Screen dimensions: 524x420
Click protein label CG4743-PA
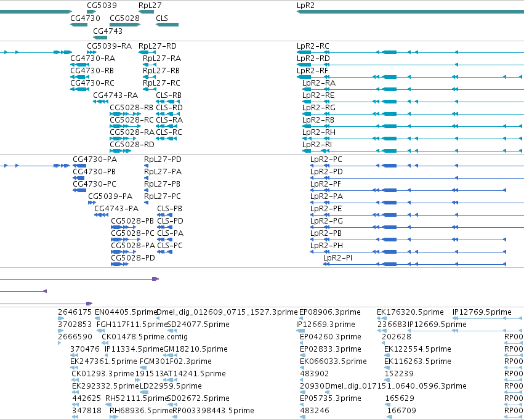(x=116, y=209)
